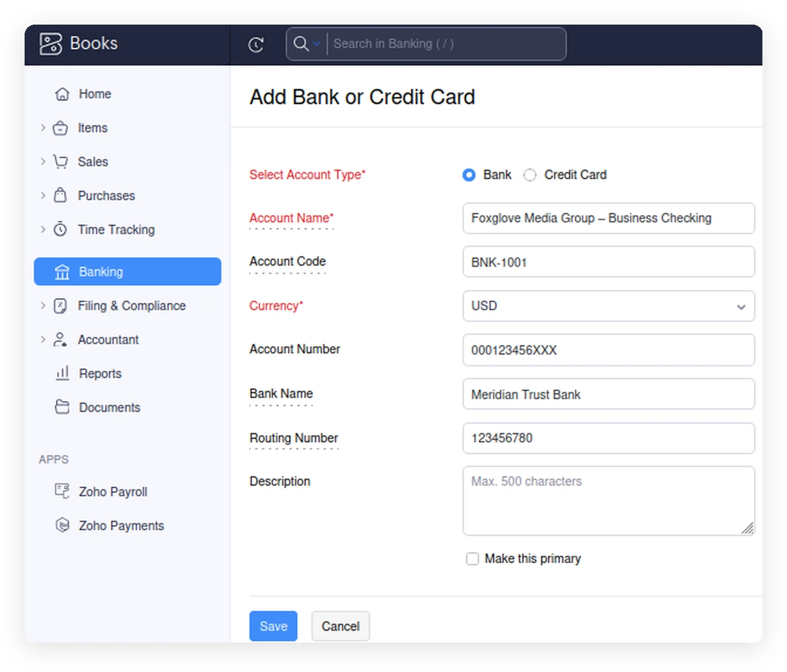
Task: Open recent activity history clock icon
Action: click(256, 44)
